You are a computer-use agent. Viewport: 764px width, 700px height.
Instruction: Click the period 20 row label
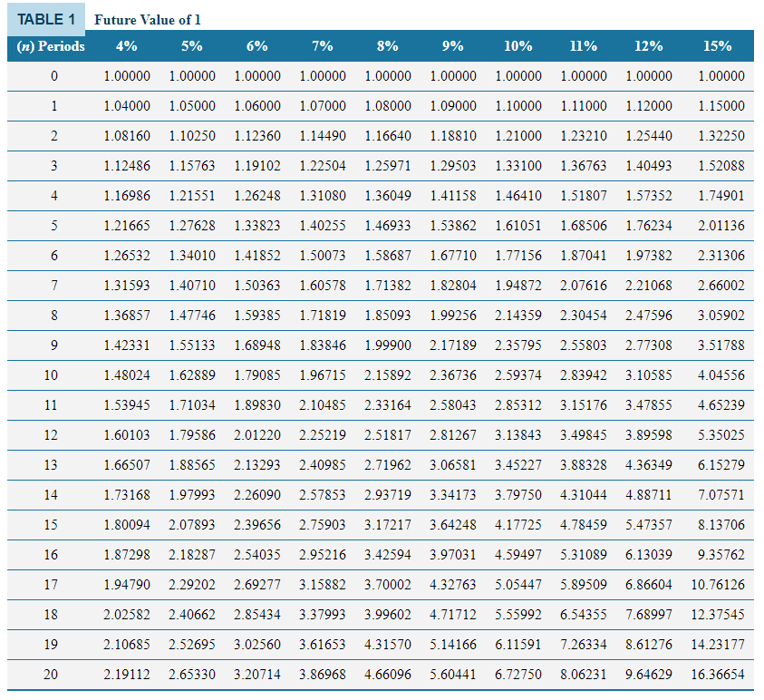51,675
